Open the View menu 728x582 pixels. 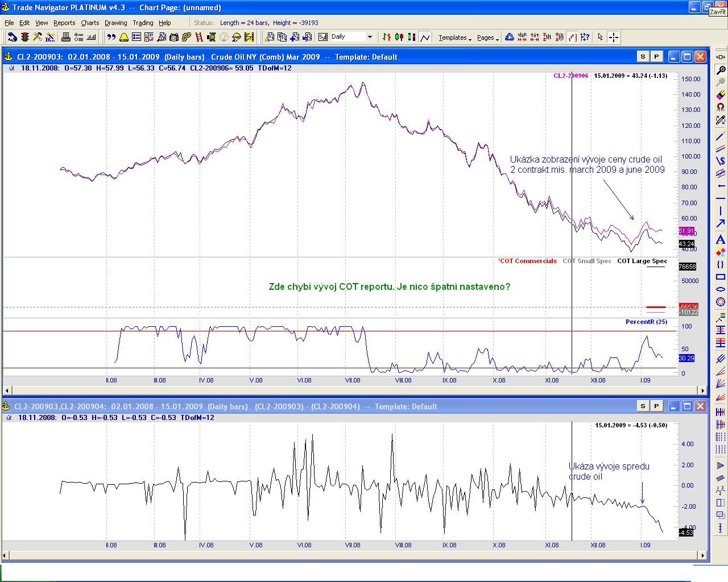pyautogui.click(x=42, y=23)
